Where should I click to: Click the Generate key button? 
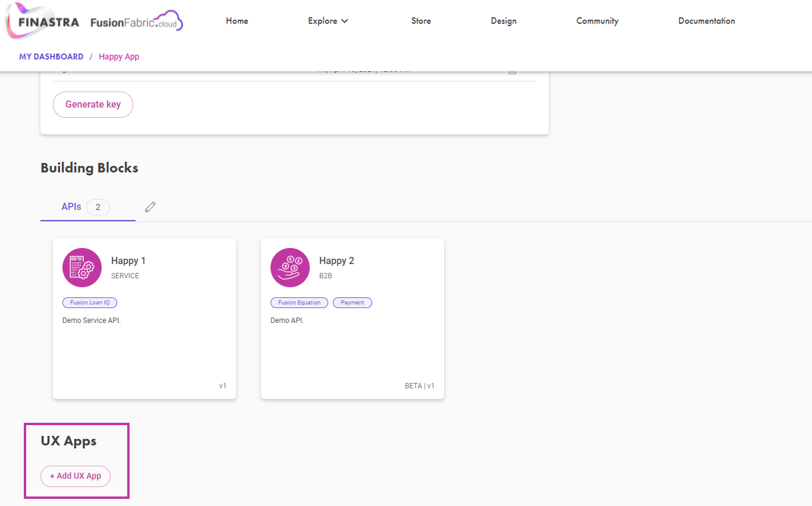click(93, 105)
